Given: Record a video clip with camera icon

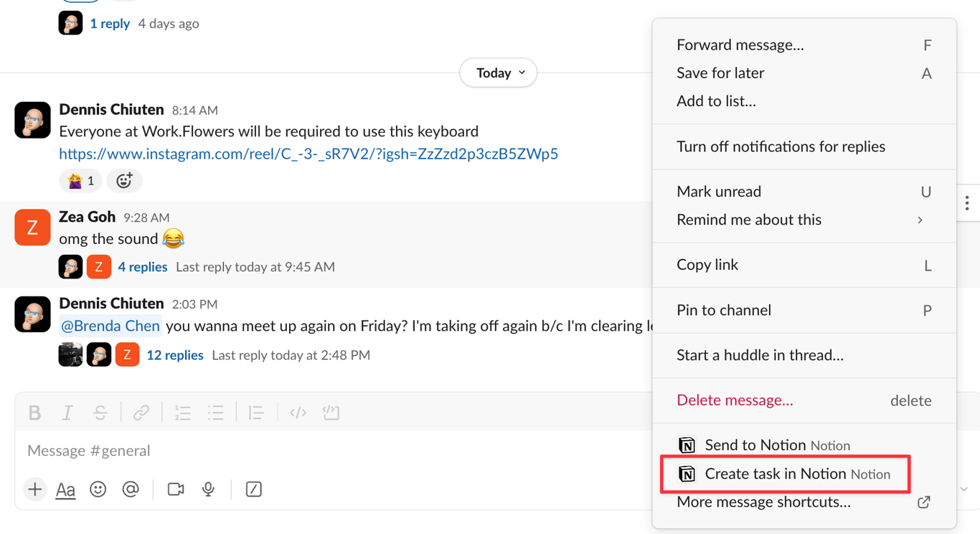Looking at the screenshot, I should pyautogui.click(x=176, y=489).
